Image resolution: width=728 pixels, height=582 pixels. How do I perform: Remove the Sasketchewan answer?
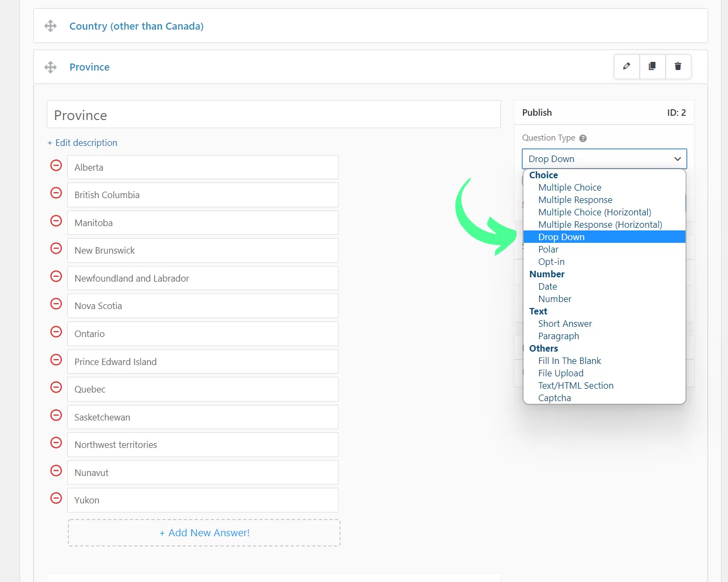click(56, 415)
